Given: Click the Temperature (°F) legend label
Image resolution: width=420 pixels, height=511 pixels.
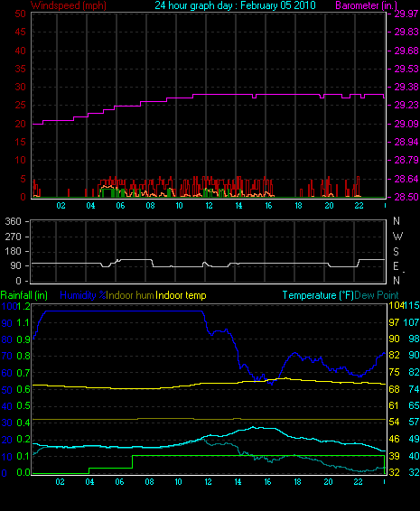Looking at the screenshot, I should coord(318,295).
